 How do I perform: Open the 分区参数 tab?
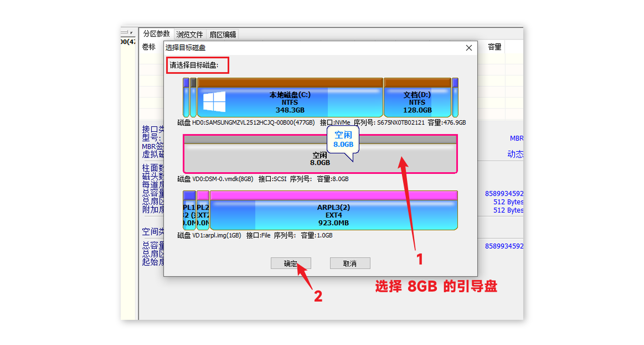(x=156, y=34)
